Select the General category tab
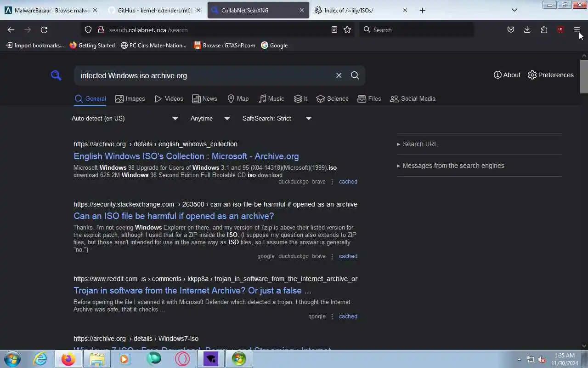Screen dimensions: 588x368 point(90,98)
